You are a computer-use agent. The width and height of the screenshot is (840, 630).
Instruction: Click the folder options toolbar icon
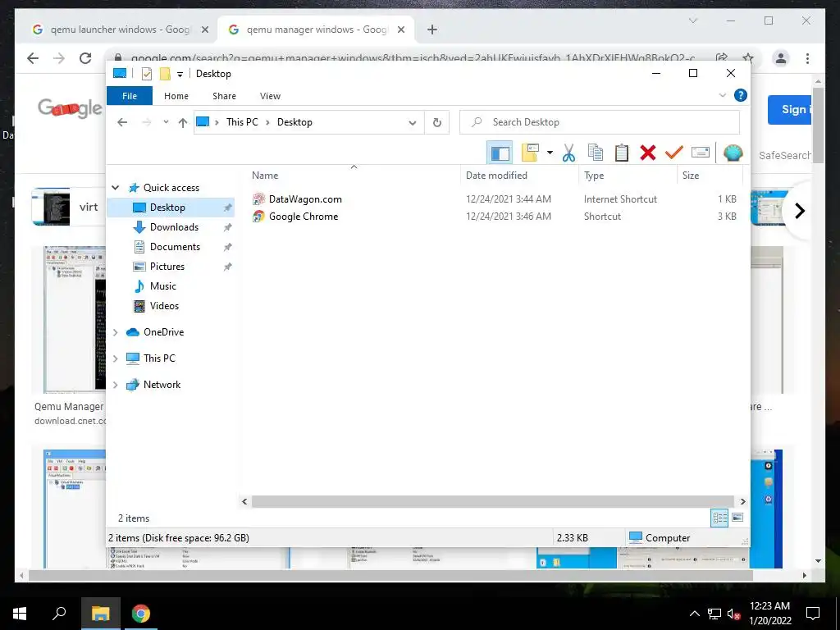click(529, 153)
